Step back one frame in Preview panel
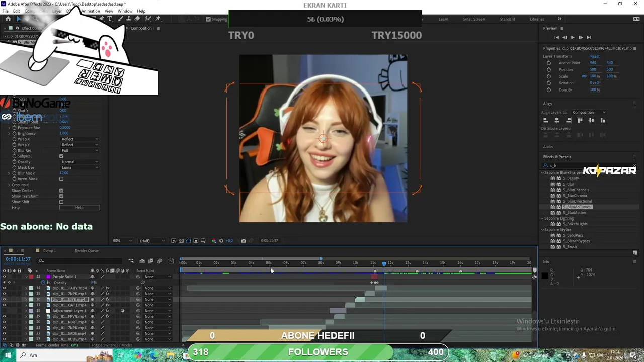The width and height of the screenshot is (644, 362). click(x=565, y=37)
